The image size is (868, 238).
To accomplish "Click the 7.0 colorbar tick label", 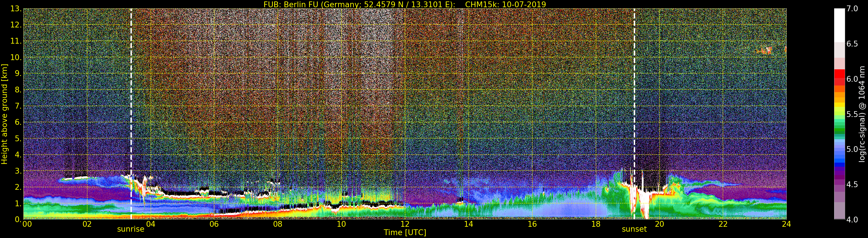I will click(x=852, y=9).
